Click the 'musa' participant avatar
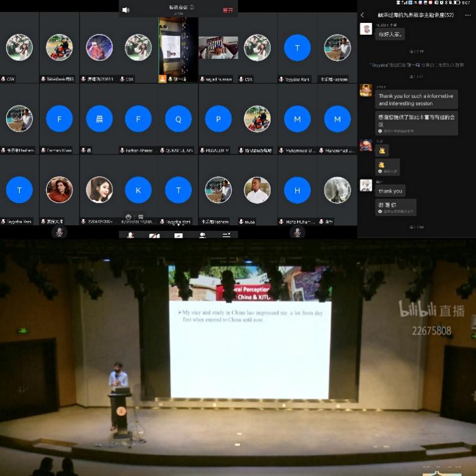 (258, 190)
